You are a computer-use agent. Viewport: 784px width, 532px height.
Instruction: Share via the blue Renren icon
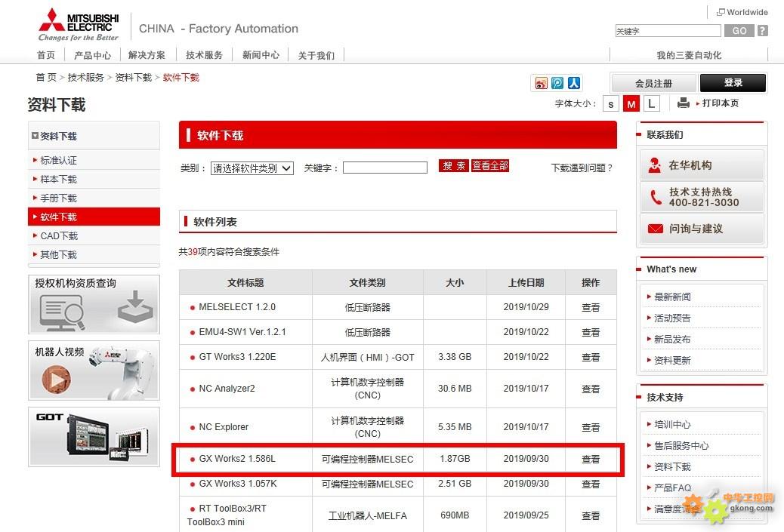coord(573,83)
